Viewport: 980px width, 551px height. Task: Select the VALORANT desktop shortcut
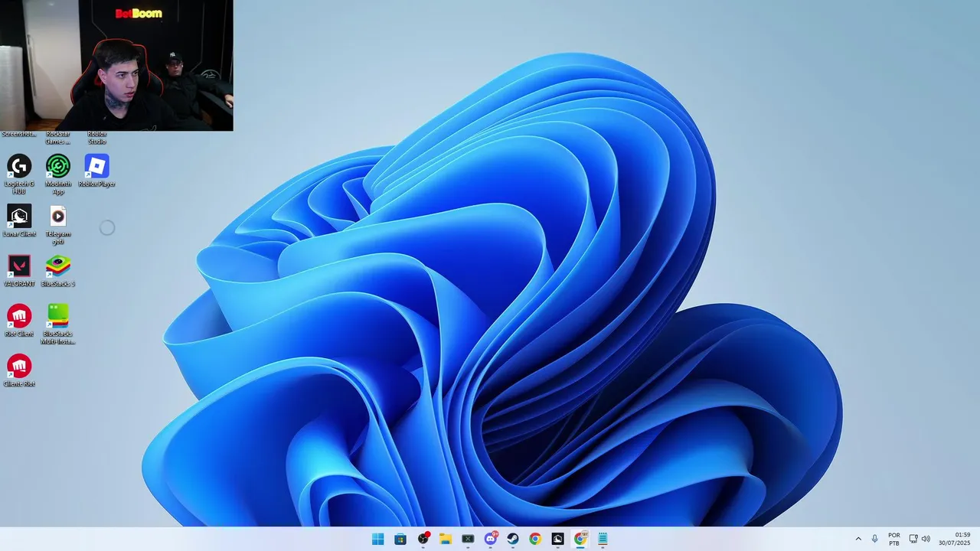(x=19, y=271)
